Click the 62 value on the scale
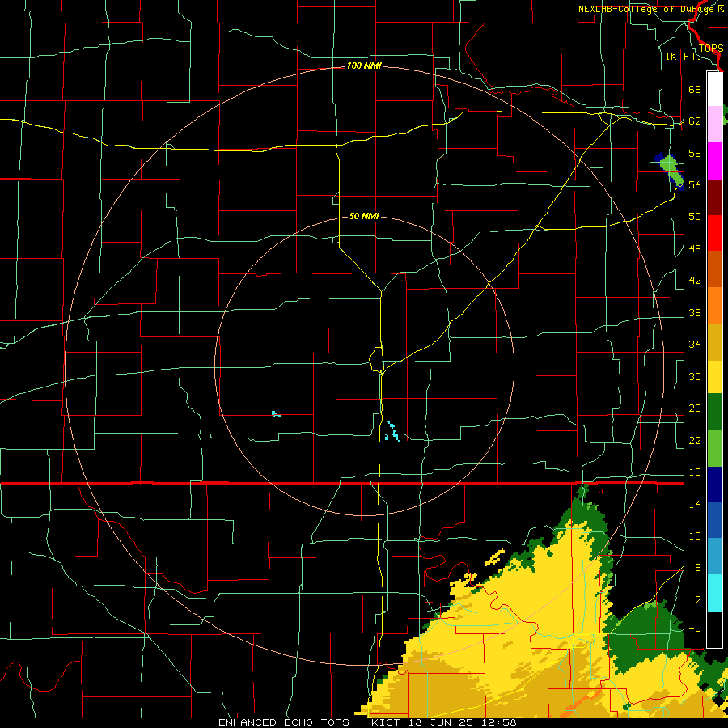This screenshot has height=728, width=728. [x=695, y=121]
